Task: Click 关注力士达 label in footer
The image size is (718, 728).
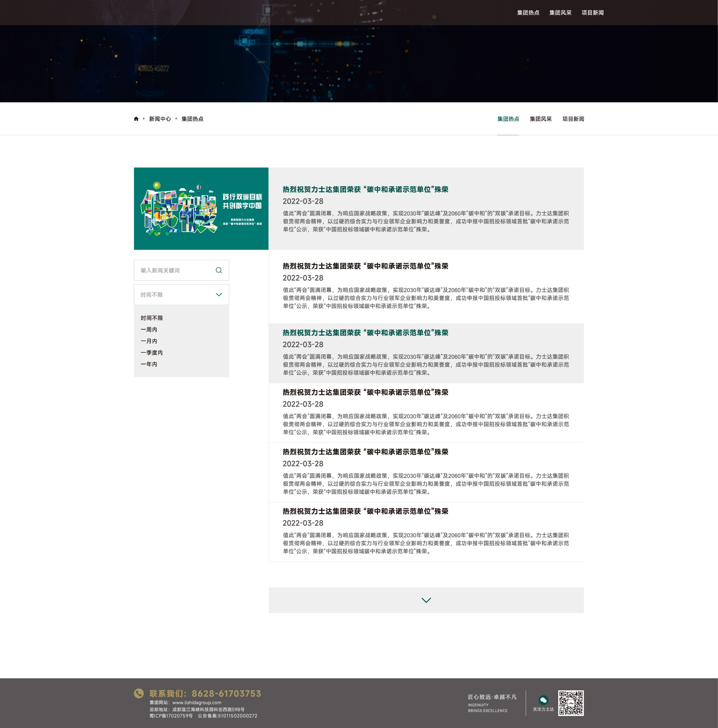Action: (543, 709)
